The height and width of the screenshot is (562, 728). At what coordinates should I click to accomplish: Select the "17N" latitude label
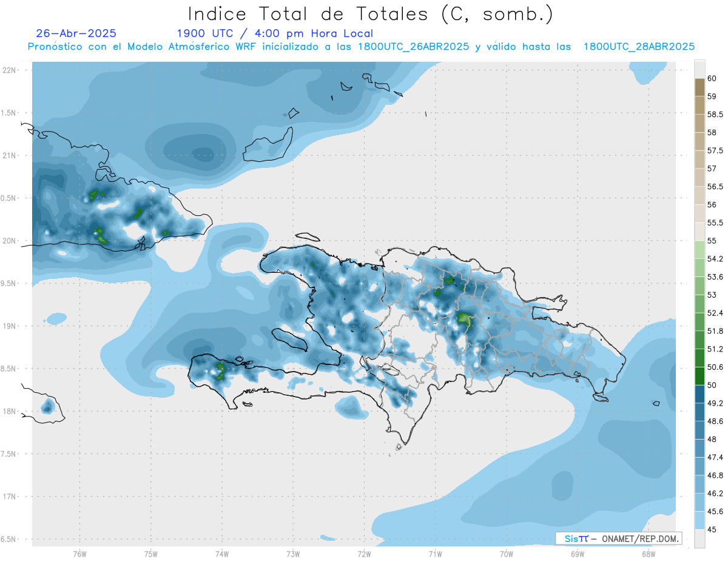coord(10,497)
